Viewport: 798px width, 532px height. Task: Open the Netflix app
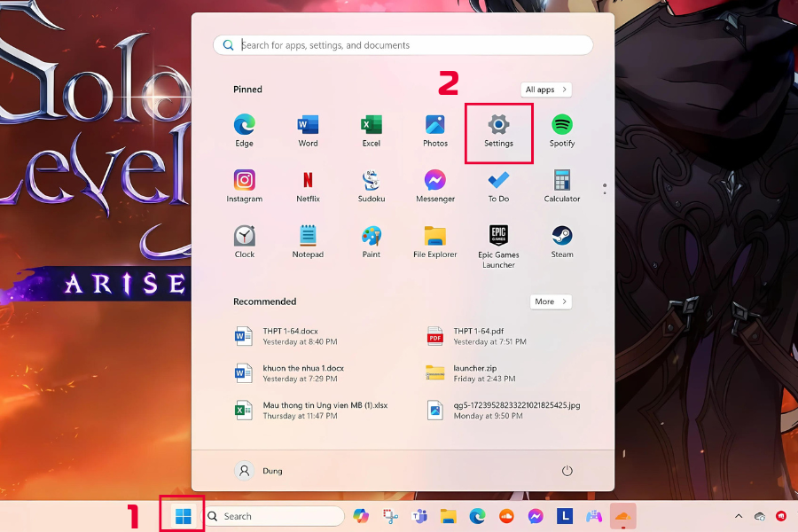click(x=308, y=186)
